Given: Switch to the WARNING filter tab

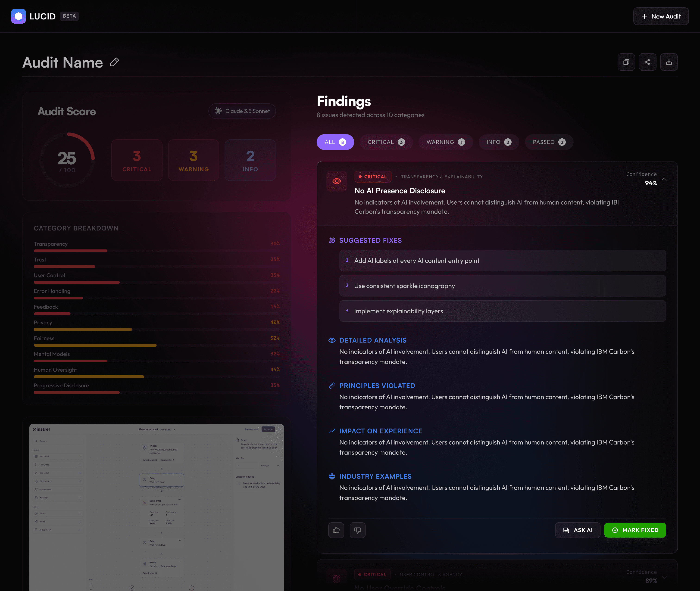Looking at the screenshot, I should point(445,142).
